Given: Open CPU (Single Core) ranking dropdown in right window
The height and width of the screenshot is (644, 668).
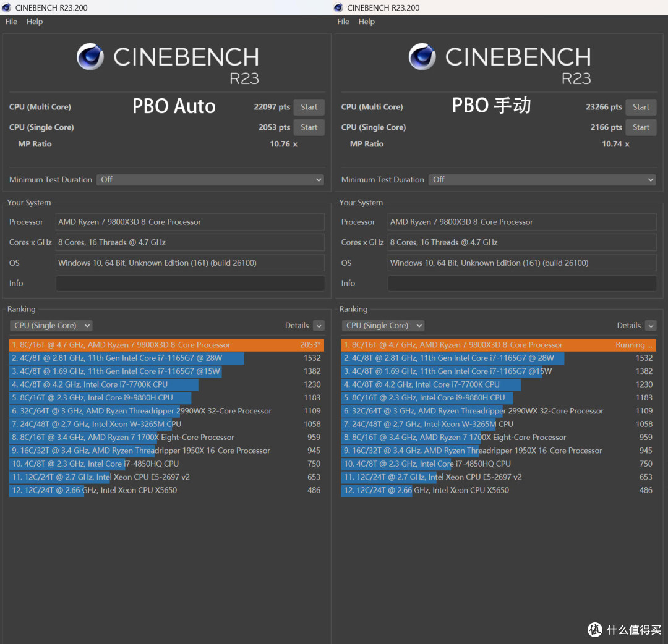Looking at the screenshot, I should pyautogui.click(x=383, y=326).
